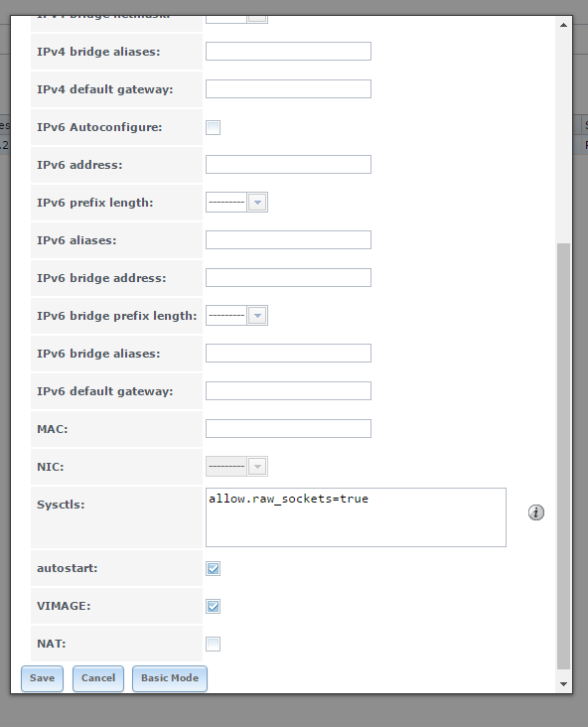Disable the VIMAGE checkbox

pyautogui.click(x=213, y=606)
